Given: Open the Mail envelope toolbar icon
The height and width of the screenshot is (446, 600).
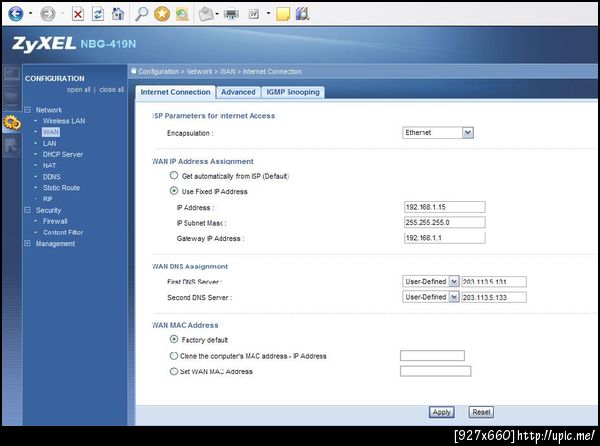Looking at the screenshot, I should click(206, 15).
